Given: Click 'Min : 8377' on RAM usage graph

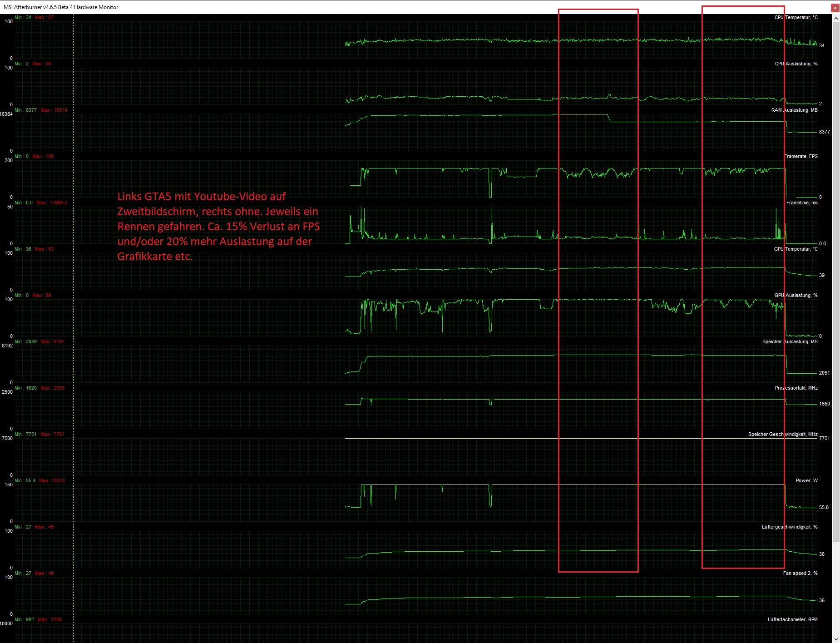Looking at the screenshot, I should click(x=25, y=110).
